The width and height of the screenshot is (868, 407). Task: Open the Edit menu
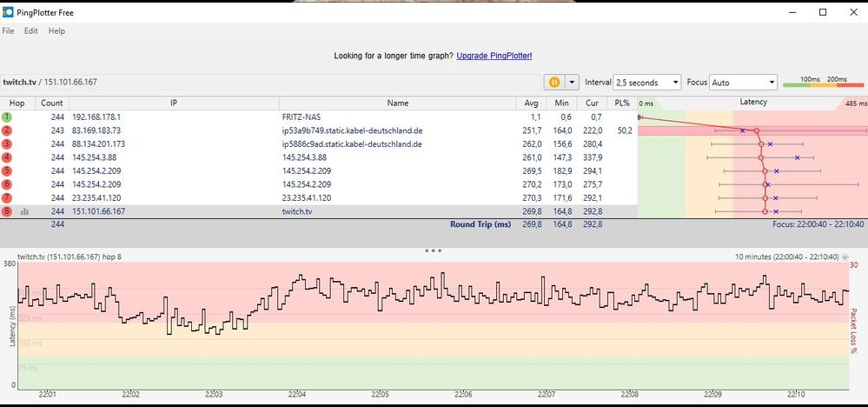(x=31, y=31)
